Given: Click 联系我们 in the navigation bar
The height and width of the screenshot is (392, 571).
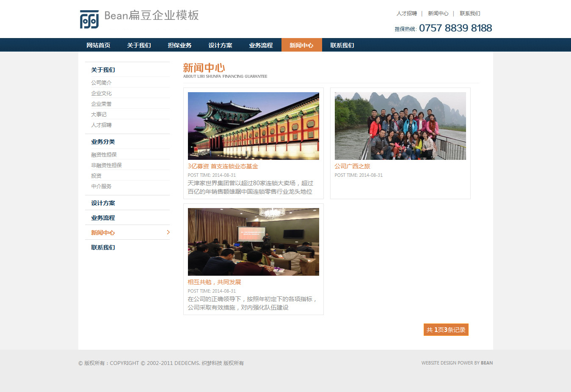Looking at the screenshot, I should click(342, 45).
